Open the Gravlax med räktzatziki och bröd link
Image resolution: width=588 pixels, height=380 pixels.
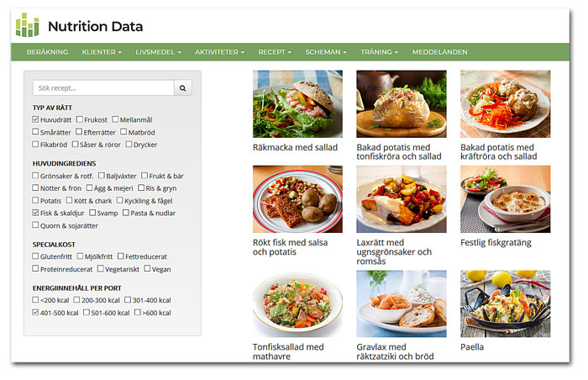(393, 351)
